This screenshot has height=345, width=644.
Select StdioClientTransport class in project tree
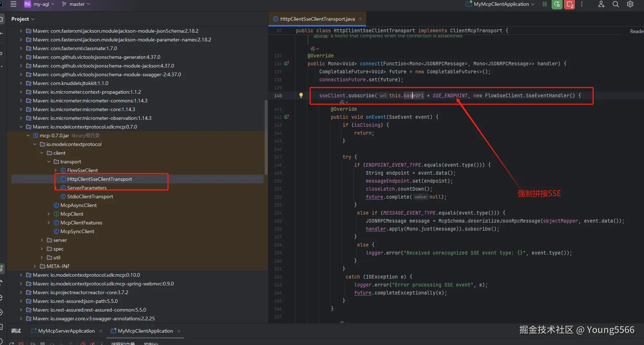pos(90,196)
